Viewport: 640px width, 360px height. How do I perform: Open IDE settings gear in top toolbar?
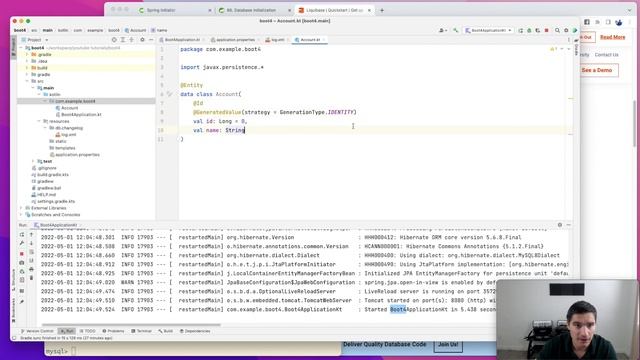(566, 30)
